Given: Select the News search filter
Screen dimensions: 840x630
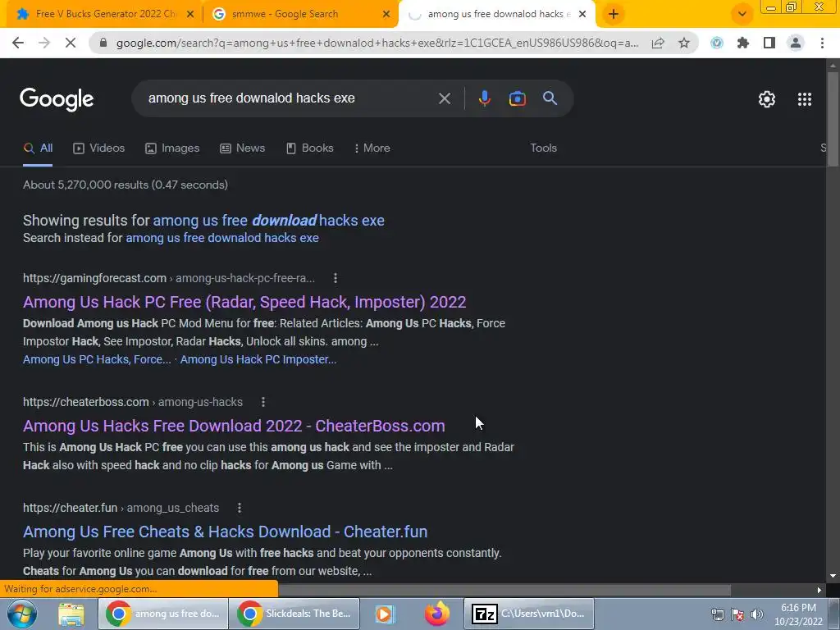Looking at the screenshot, I should pos(243,148).
